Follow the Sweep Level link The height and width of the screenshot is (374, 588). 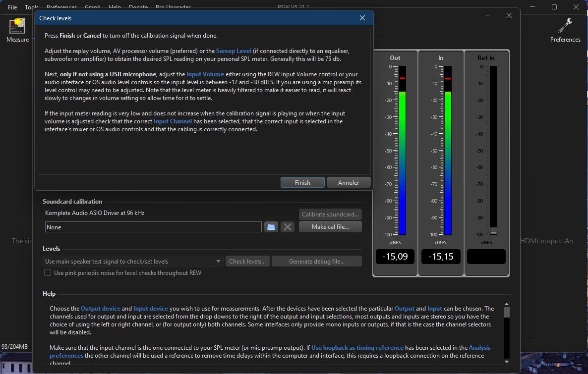[x=234, y=51]
